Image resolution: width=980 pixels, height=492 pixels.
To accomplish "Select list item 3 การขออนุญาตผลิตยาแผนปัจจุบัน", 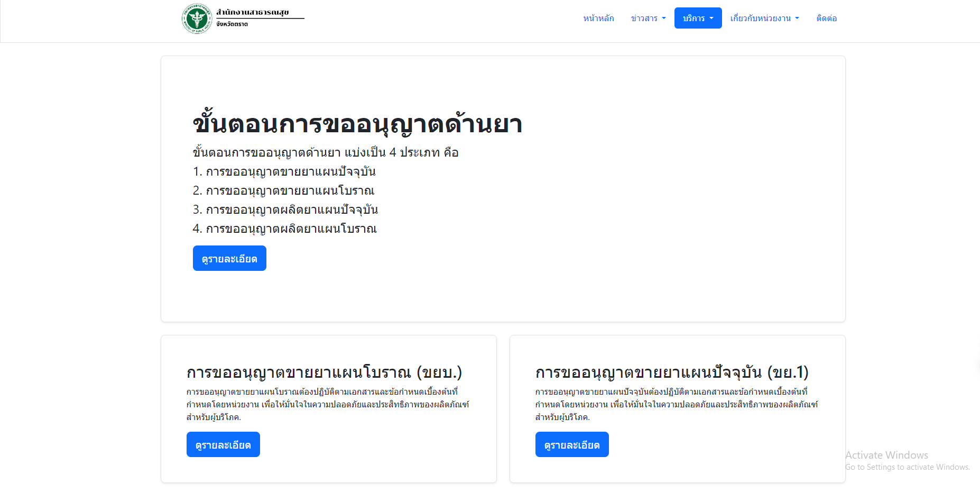I will (285, 210).
